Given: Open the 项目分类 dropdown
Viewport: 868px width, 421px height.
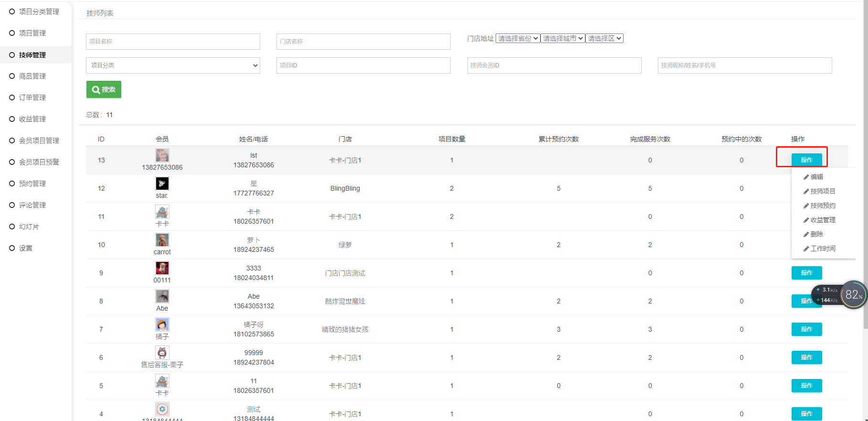Looking at the screenshot, I should pyautogui.click(x=173, y=65).
